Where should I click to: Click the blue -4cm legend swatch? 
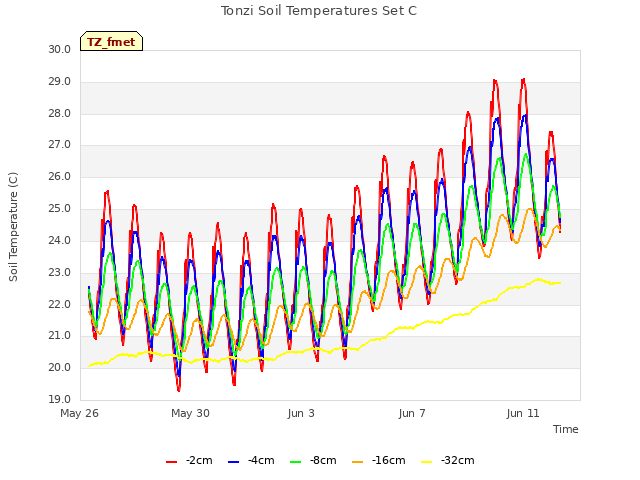pos(233,462)
